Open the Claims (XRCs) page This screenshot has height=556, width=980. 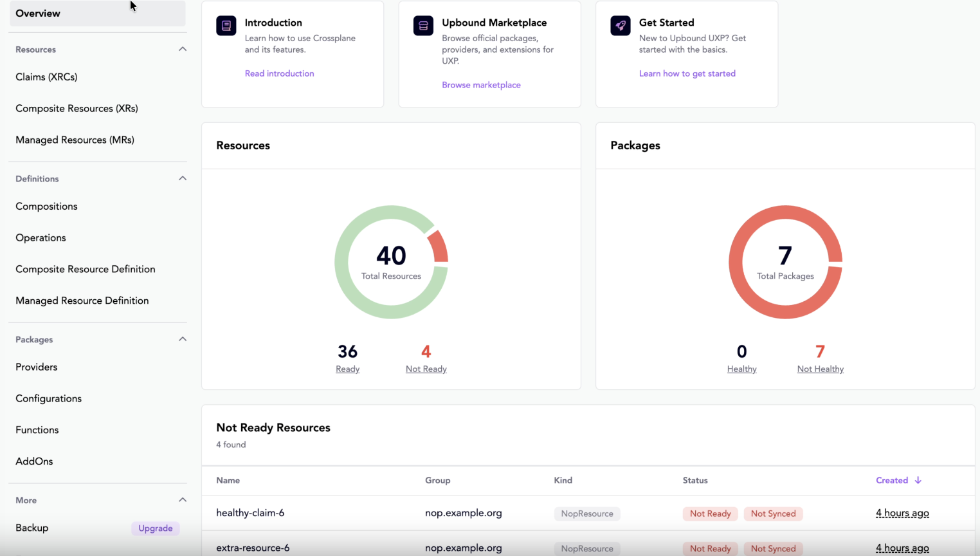46,77
